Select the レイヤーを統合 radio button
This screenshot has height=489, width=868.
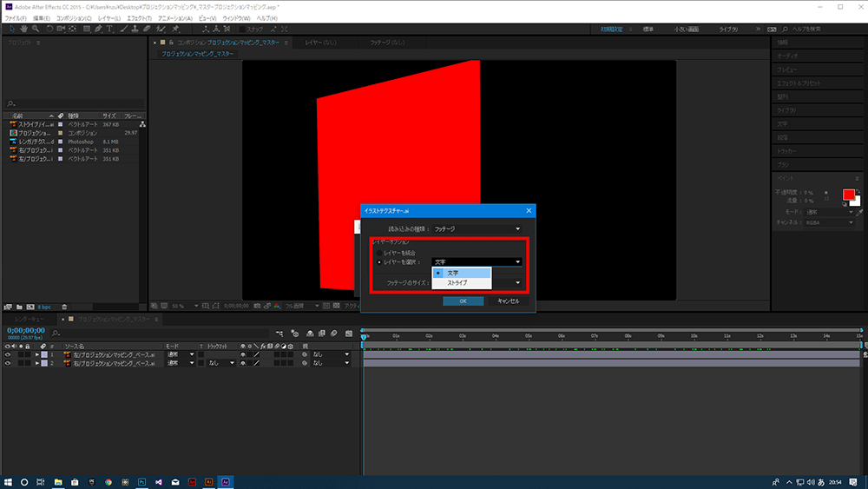(x=378, y=252)
